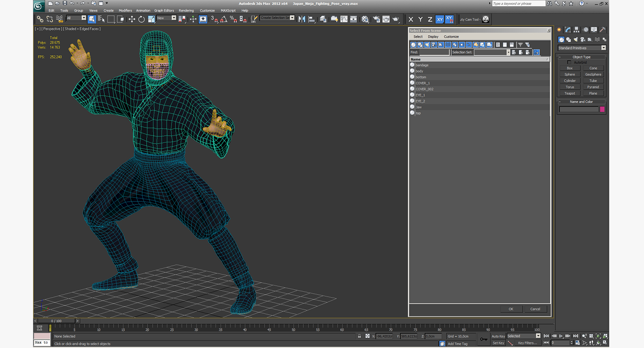Image resolution: width=644 pixels, height=348 pixels.
Task: Open the MAXScript menu
Action: pyautogui.click(x=228, y=10)
